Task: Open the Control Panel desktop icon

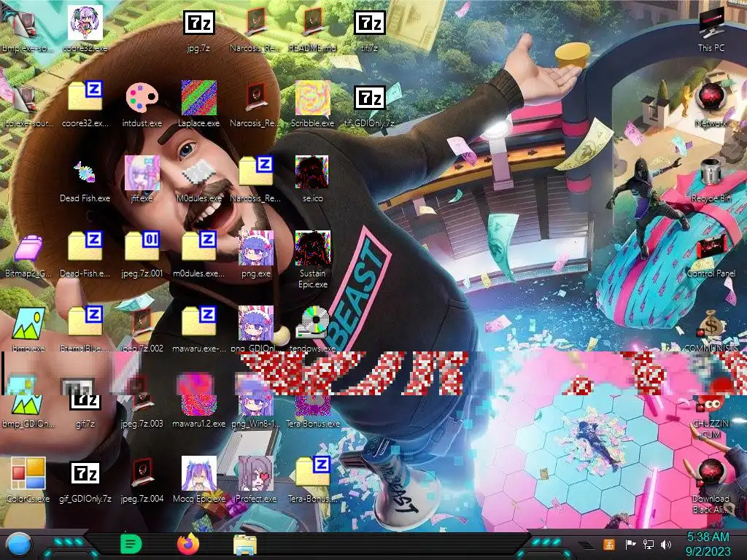Action: click(x=711, y=249)
